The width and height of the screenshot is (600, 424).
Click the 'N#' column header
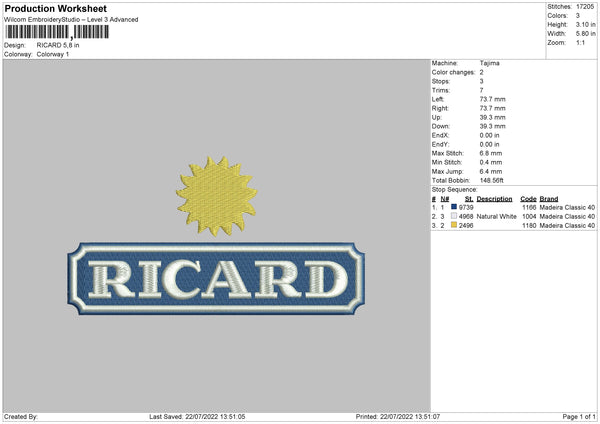pos(445,199)
